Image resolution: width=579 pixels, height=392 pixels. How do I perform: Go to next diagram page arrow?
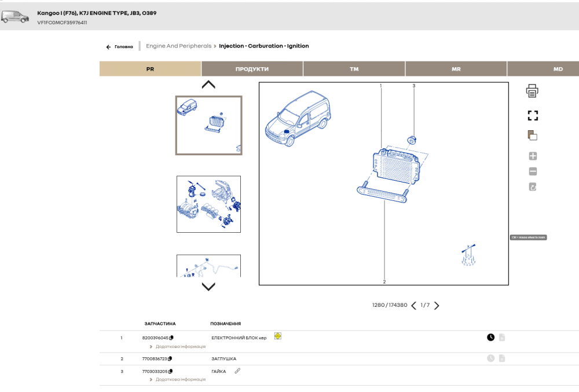437,305
